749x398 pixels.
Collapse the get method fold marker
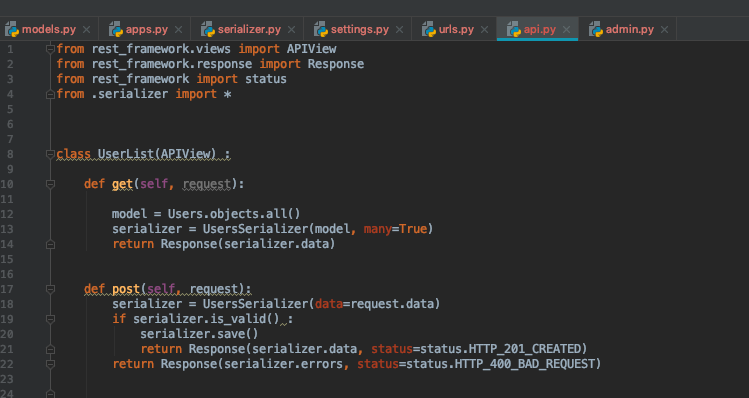point(50,184)
